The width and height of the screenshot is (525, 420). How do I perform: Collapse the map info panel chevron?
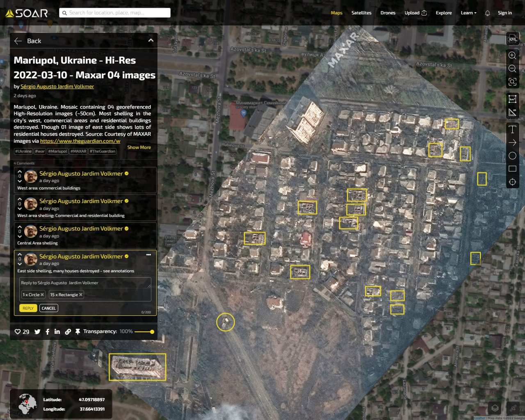[151, 40]
